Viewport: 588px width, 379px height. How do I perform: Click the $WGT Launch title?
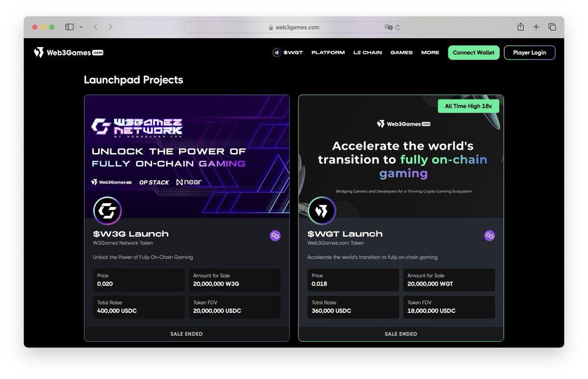pyautogui.click(x=345, y=234)
